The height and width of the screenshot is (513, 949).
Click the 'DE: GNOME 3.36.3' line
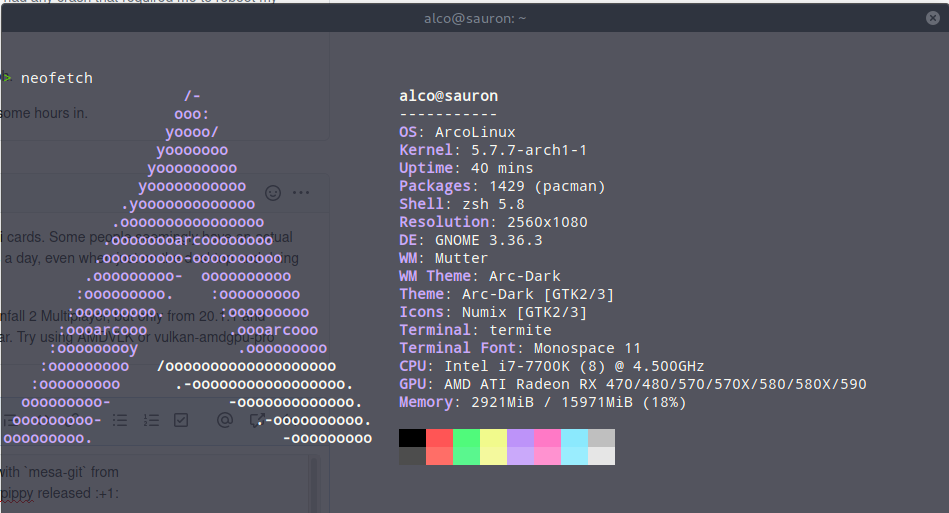coord(471,240)
